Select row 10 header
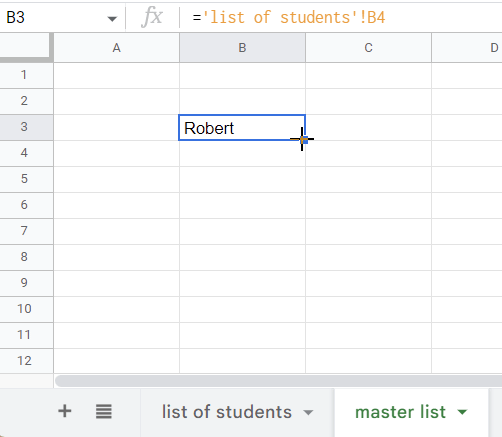The height and width of the screenshot is (437, 502). click(26, 309)
